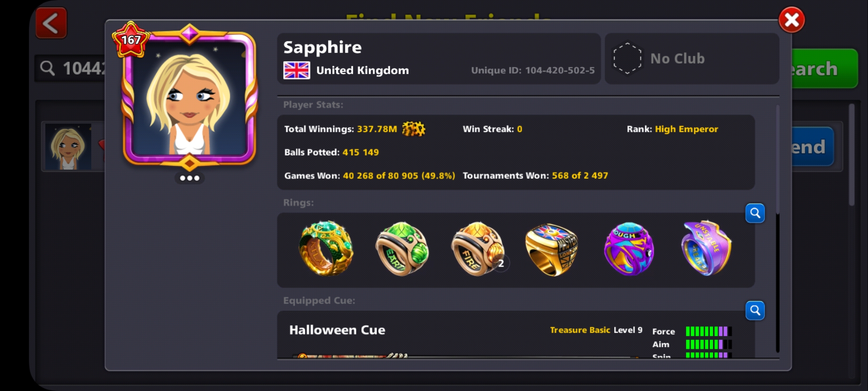This screenshot has height=391, width=868.
Task: Select the purple Tough ring
Action: 629,249
